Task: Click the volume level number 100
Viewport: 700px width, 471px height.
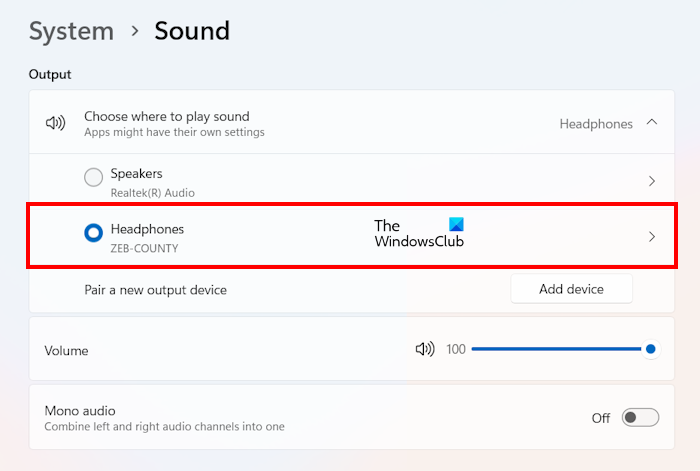Action: [456, 349]
